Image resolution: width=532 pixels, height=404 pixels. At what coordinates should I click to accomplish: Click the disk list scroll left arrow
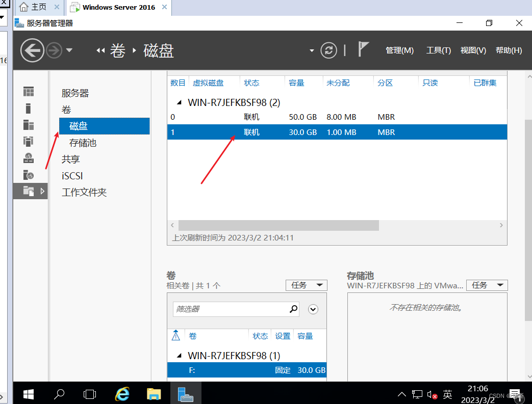(x=172, y=225)
